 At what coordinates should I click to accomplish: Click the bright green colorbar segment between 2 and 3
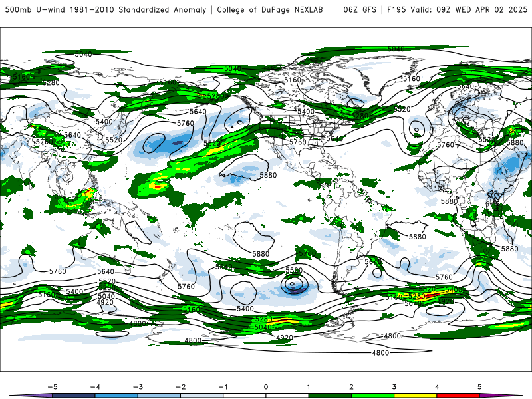[373, 396]
